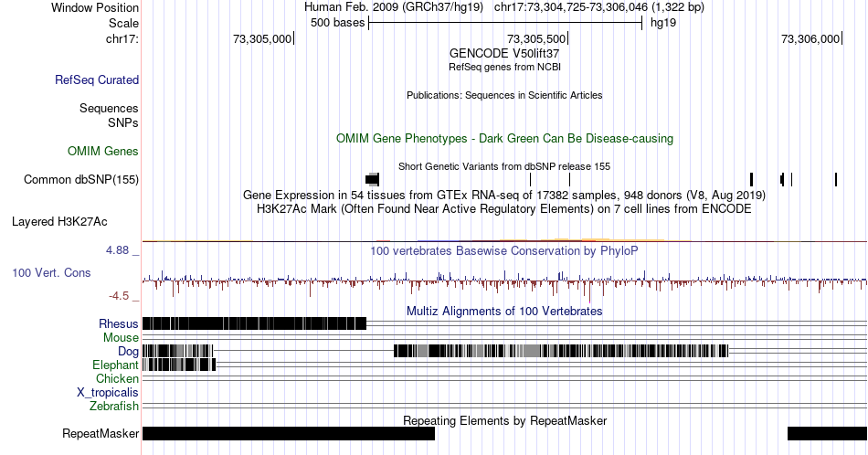This screenshot has height=455, width=868.
Task: Click Short Genetic Variants from dbSNP title
Action: pyautogui.click(x=504, y=166)
